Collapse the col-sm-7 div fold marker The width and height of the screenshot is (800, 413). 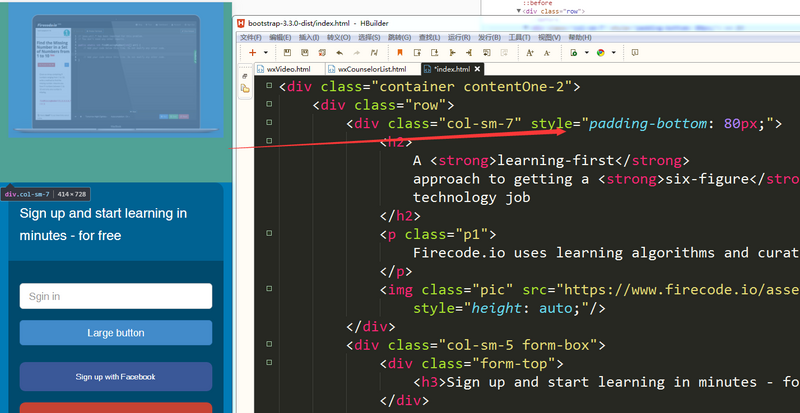click(x=269, y=122)
